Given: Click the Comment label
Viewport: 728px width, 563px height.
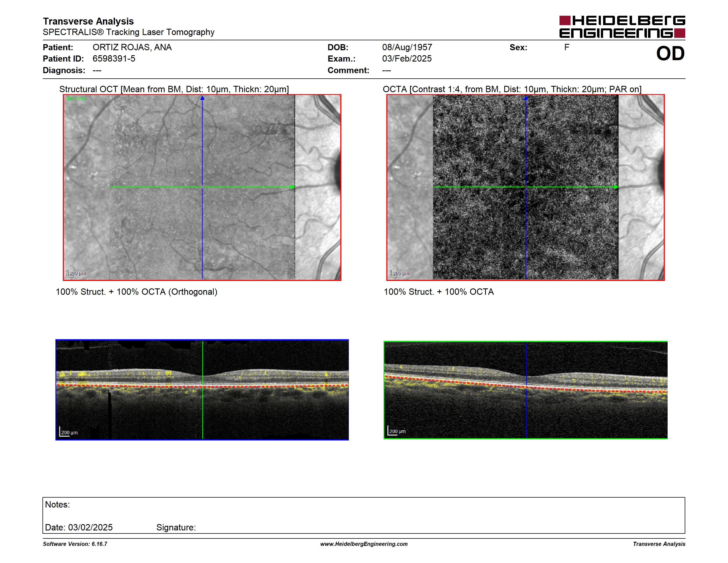Looking at the screenshot, I should tap(348, 70).
